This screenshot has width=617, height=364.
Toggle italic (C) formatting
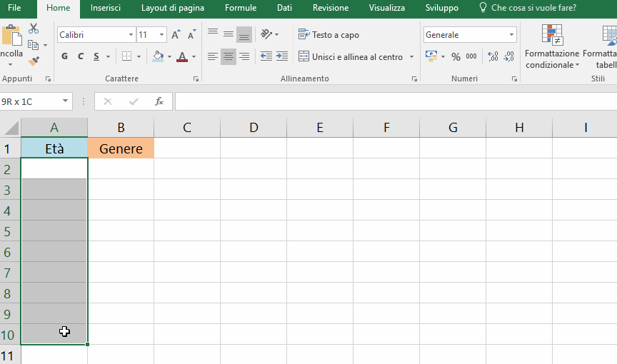(x=80, y=56)
